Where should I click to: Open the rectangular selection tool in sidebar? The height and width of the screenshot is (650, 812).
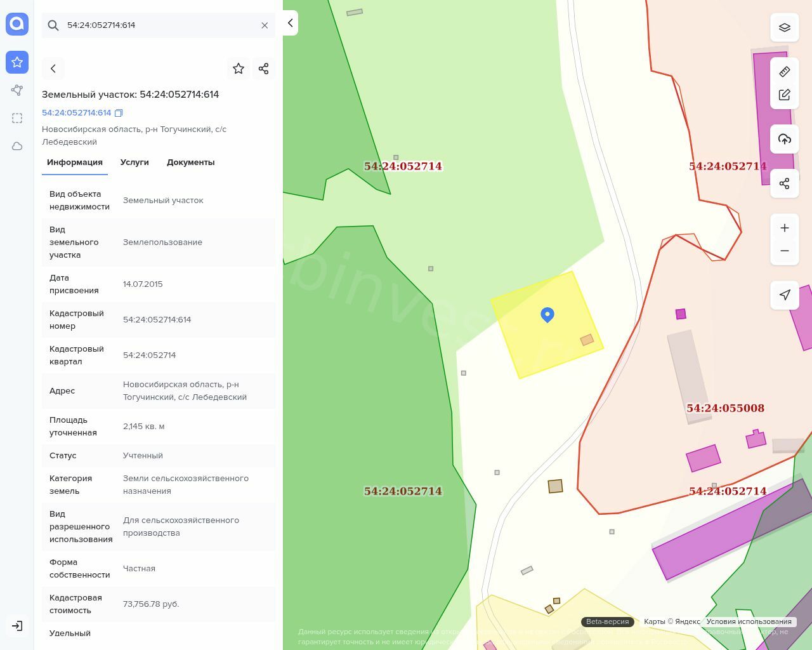17,118
